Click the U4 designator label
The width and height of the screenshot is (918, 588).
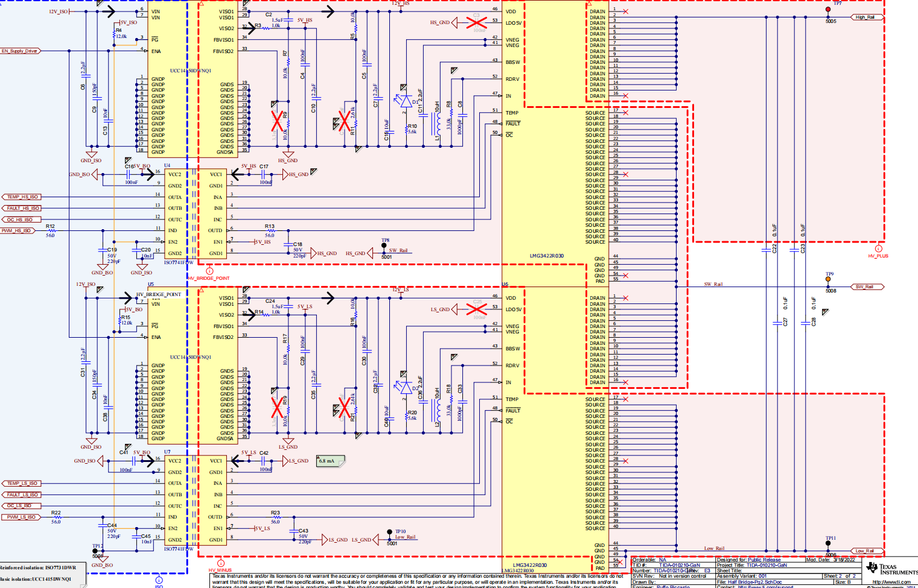click(167, 165)
